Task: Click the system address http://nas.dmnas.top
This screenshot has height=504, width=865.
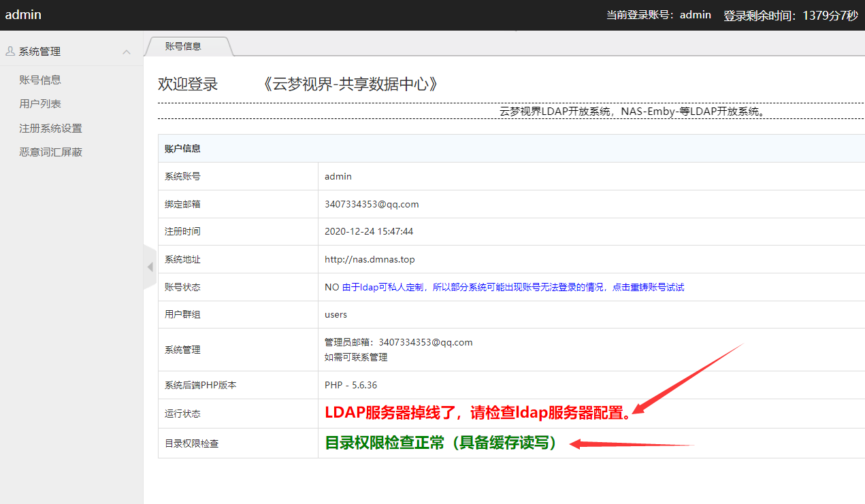Action: click(x=370, y=259)
